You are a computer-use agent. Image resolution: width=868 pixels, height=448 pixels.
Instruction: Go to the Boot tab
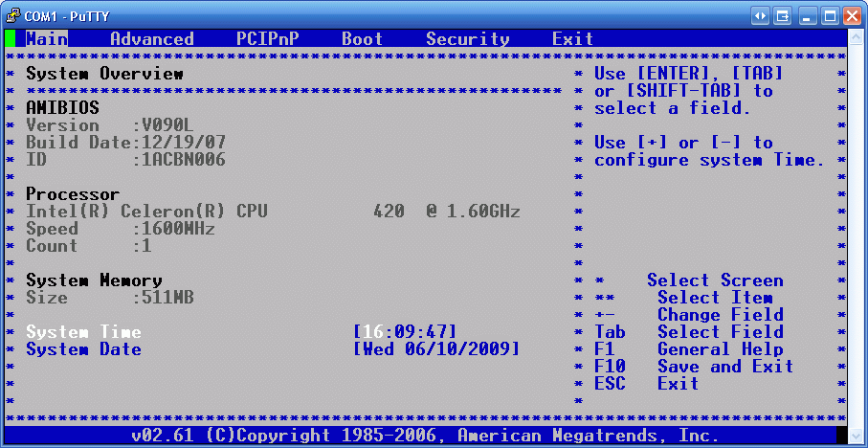363,38
